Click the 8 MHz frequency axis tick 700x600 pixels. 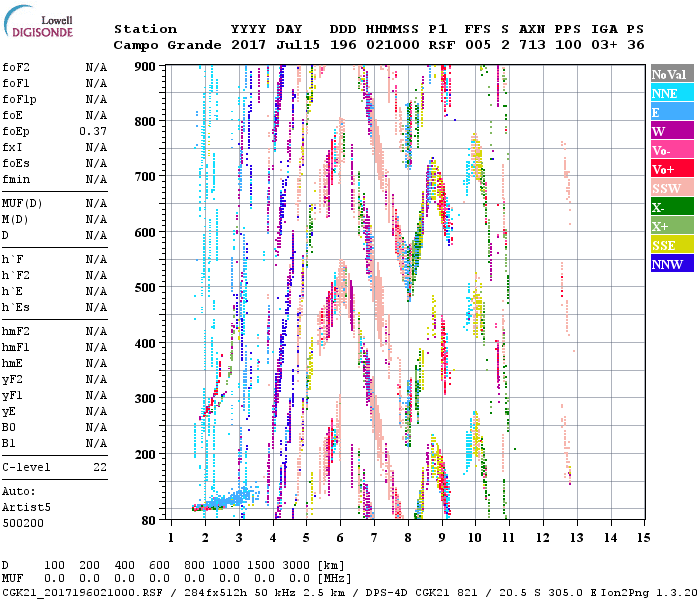[408, 537]
